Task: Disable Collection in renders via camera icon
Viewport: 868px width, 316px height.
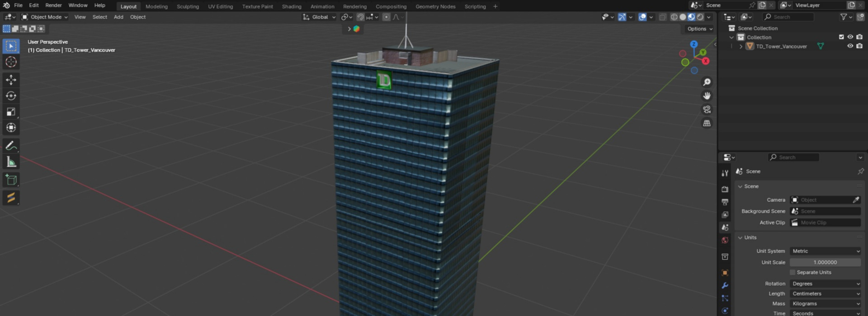Action: click(859, 37)
